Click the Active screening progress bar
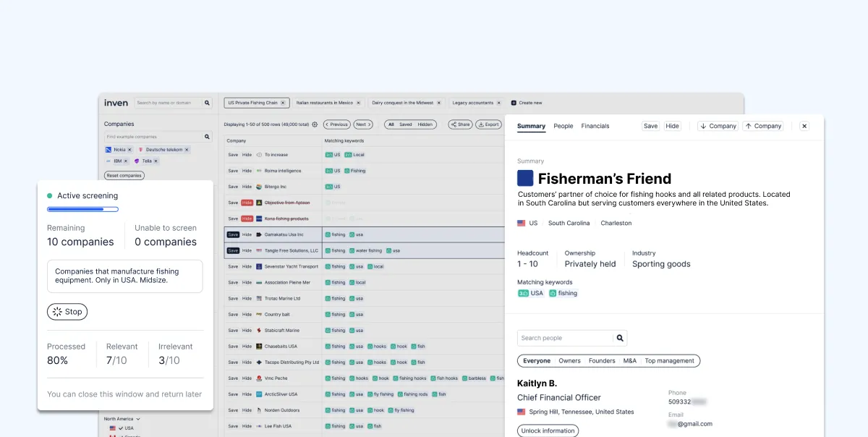 82,209
